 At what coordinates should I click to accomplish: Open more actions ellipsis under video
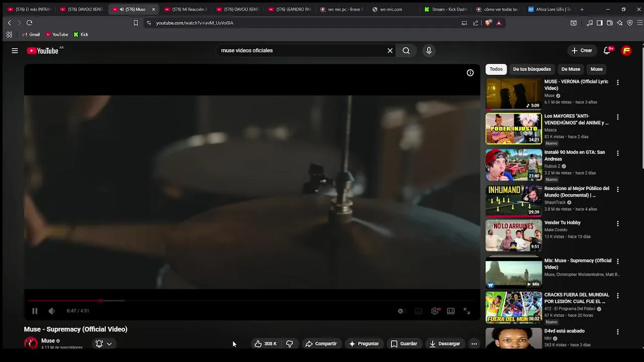474,344
